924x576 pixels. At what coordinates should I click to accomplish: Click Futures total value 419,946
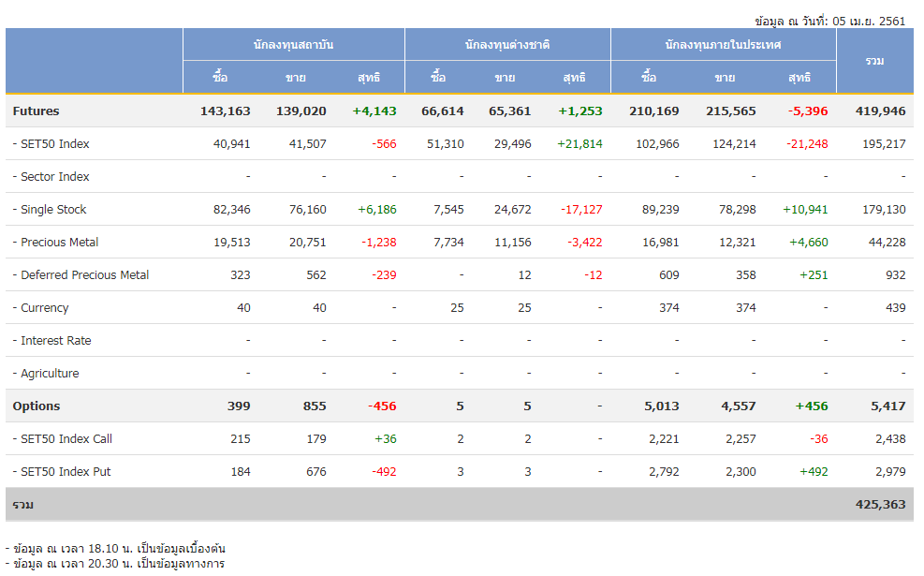(x=880, y=111)
